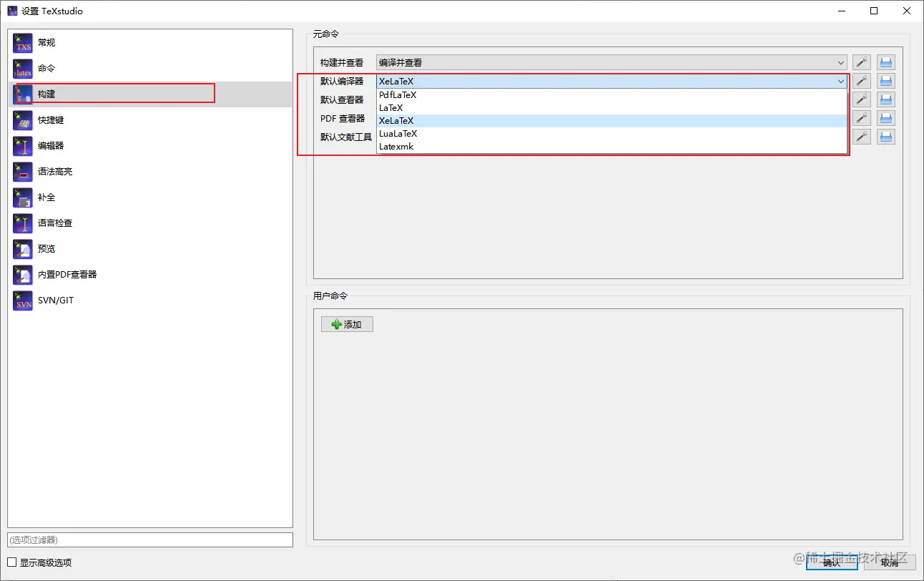Click the 补全 icon

(23, 197)
